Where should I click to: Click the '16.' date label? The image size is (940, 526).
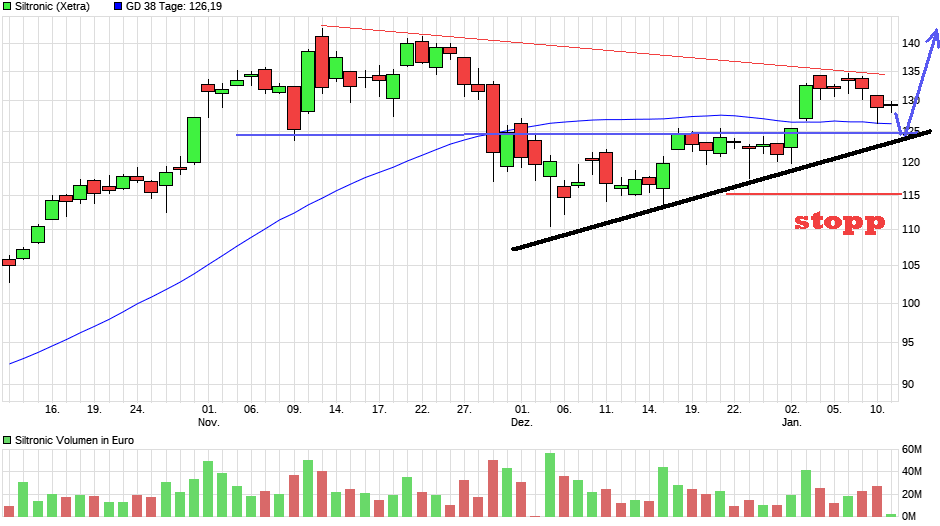click(52, 410)
